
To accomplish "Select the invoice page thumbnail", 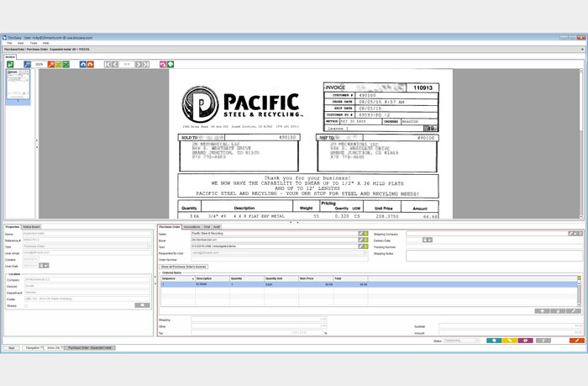I will pos(18,84).
